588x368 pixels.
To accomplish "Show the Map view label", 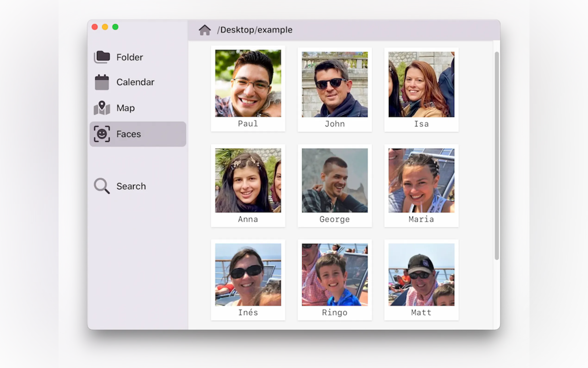I will (x=125, y=108).
